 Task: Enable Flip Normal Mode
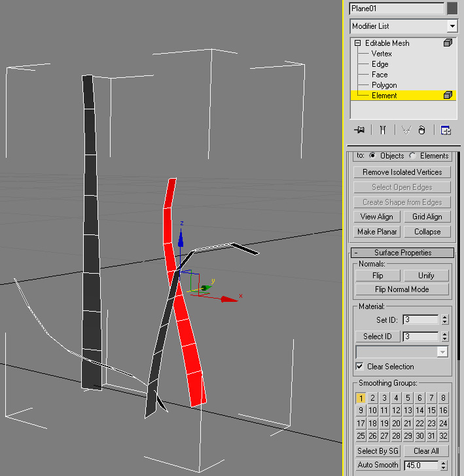tap(402, 289)
